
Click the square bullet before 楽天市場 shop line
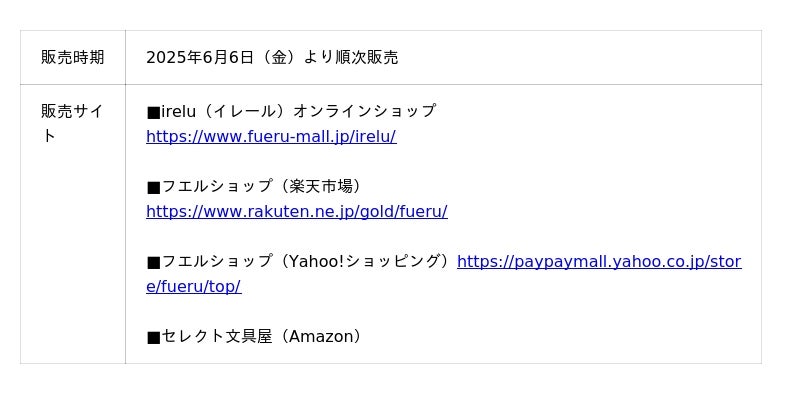tap(153, 187)
